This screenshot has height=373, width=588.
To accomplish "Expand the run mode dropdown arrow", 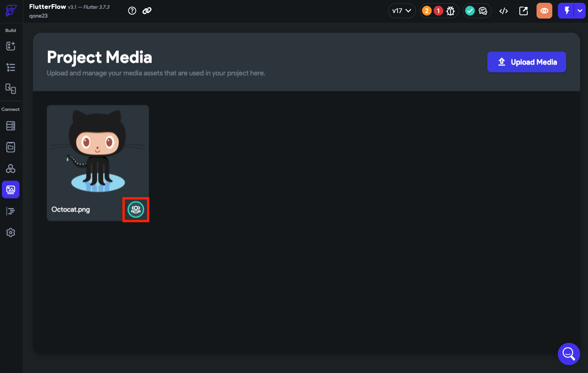I will 580,11.
